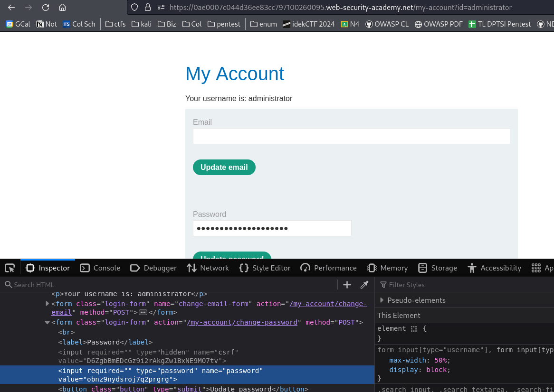Screen dimensions: 554x392
Task: Click the Update email button
Action: point(224,167)
